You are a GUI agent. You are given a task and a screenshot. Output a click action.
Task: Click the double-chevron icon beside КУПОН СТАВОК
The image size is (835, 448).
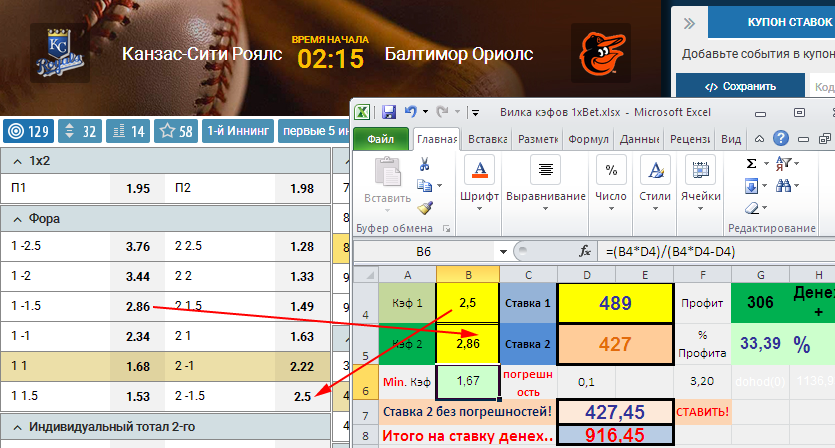coord(689,23)
